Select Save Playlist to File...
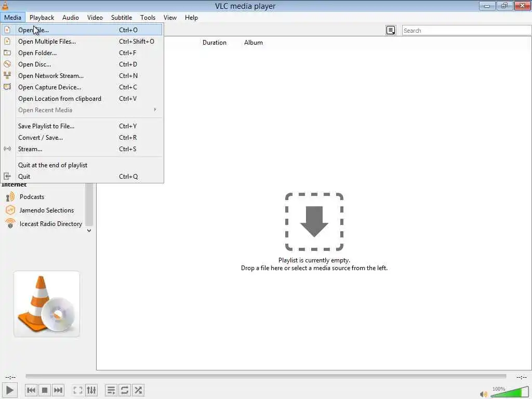Screen dimensions: 532x399 pos(82,126)
